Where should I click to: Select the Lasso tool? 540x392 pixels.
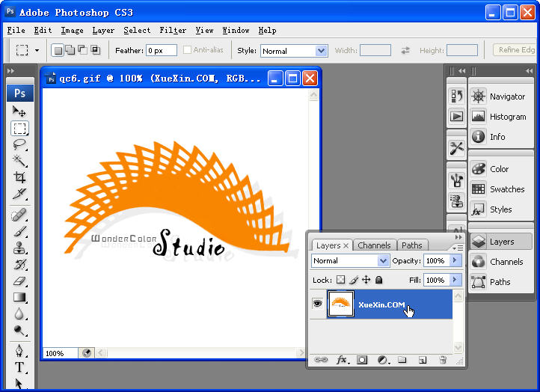pyautogui.click(x=19, y=144)
